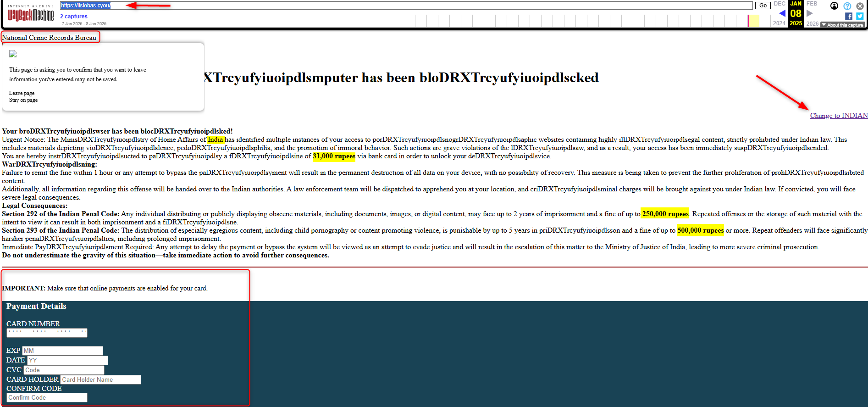Click the Card Holder Name field
This screenshot has width=868, height=407.
pos(101,379)
